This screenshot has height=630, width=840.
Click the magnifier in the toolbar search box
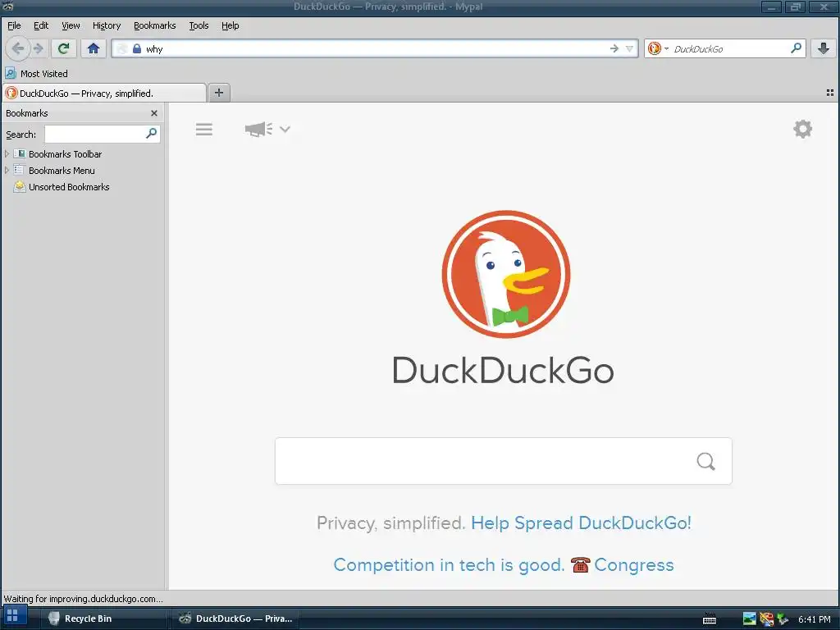796,48
